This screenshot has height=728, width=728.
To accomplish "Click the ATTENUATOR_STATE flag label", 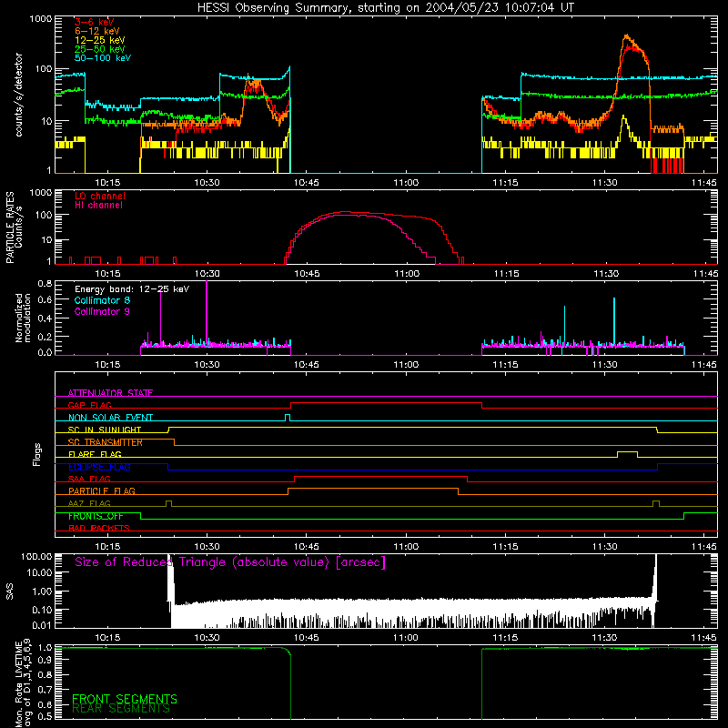I will click(x=110, y=393).
